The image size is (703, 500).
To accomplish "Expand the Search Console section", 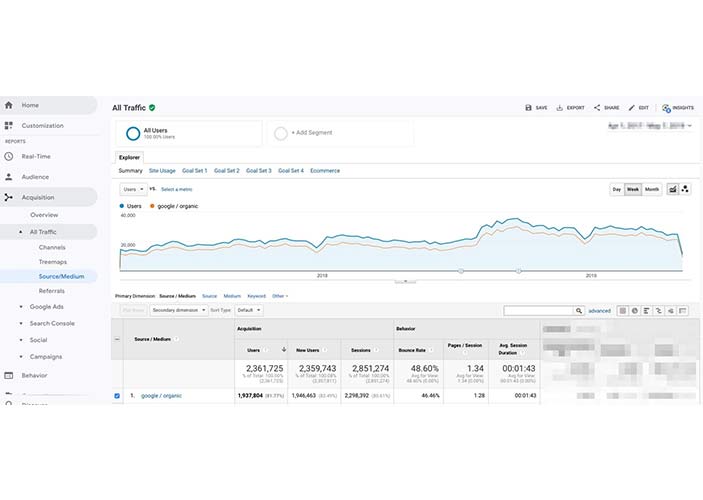I will (x=21, y=323).
